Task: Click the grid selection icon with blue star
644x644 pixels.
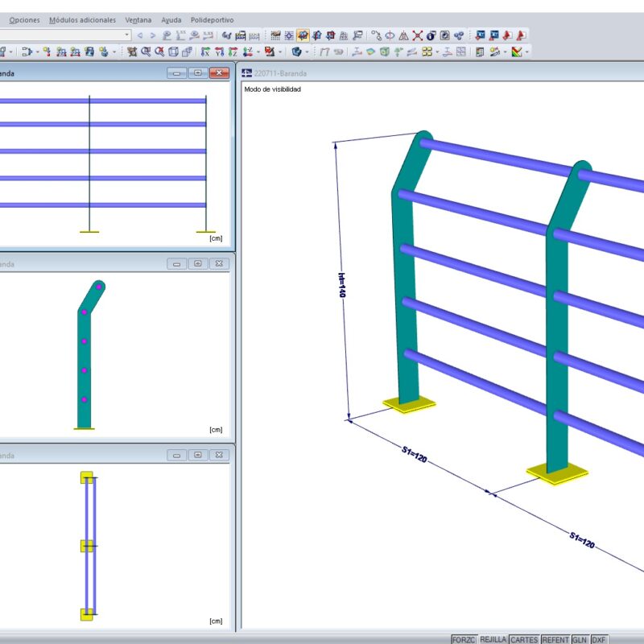Action: coord(289,35)
